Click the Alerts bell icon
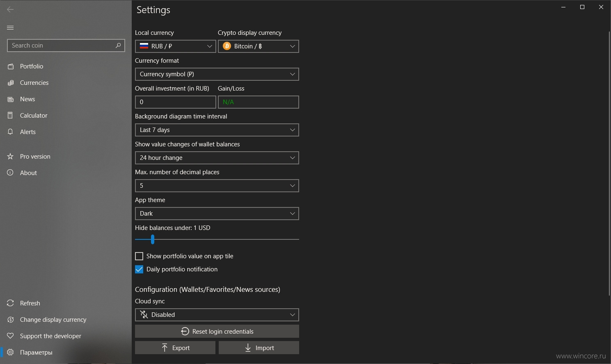This screenshot has height=364, width=611. [11, 132]
